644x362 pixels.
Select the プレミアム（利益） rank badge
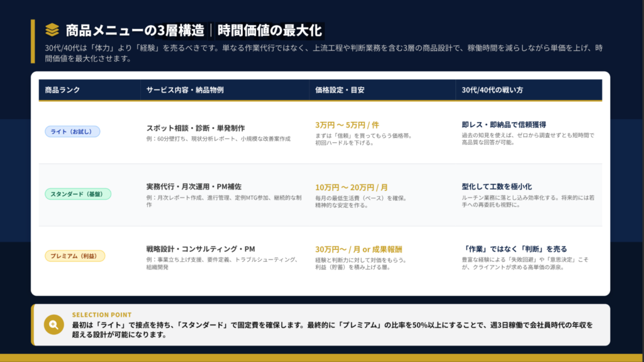click(75, 256)
